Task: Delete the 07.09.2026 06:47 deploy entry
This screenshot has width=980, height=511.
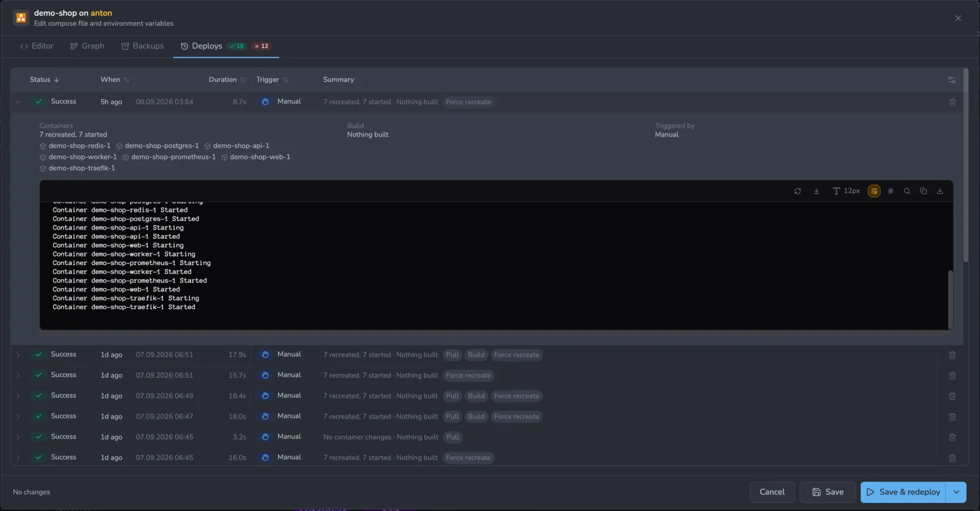Action: coord(952,417)
